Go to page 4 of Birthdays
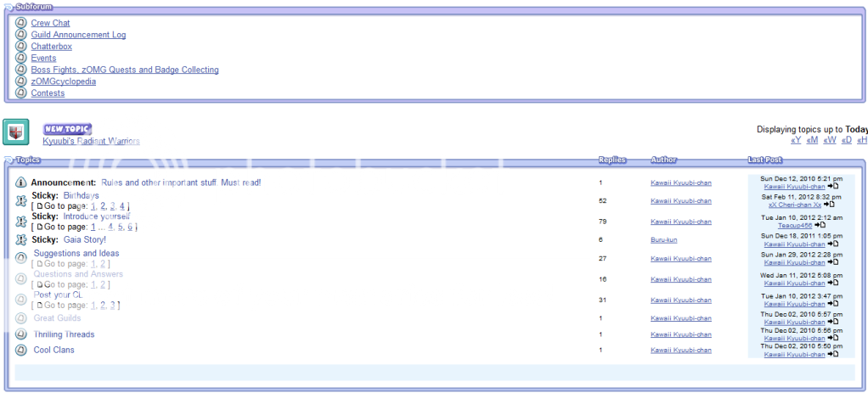Screen dimensions: 868x393 [x=122, y=206]
